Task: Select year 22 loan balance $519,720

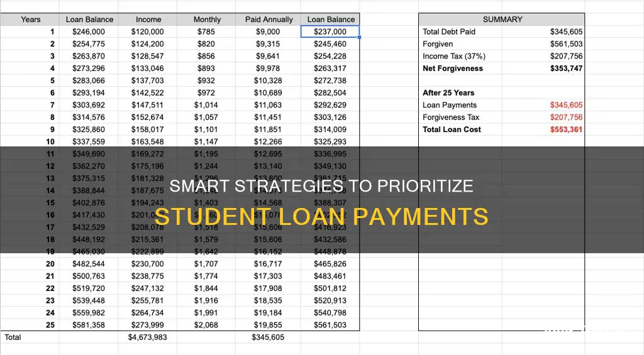Action: [x=88, y=288]
